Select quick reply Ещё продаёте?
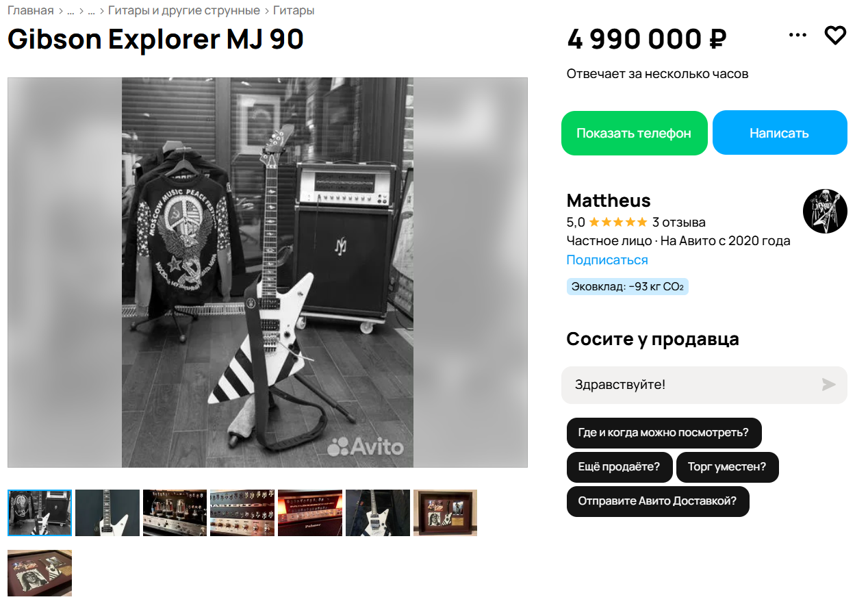The width and height of the screenshot is (868, 606). [x=619, y=467]
